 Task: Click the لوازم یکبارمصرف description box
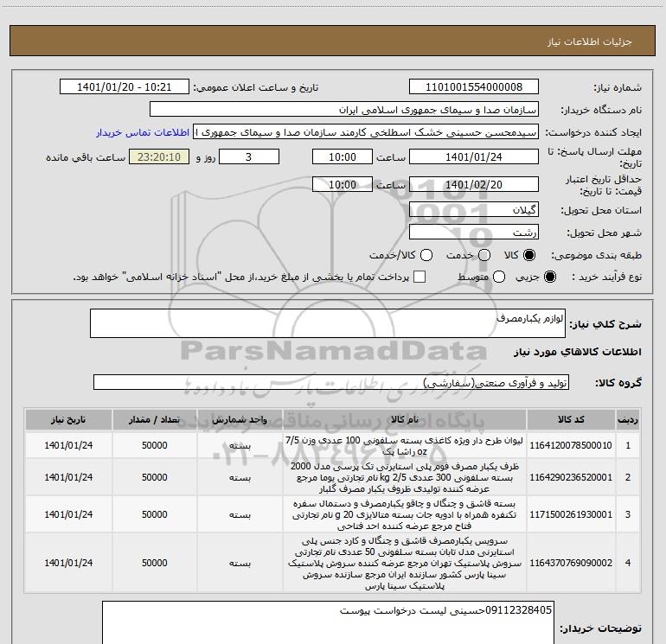pyautogui.click(x=328, y=323)
